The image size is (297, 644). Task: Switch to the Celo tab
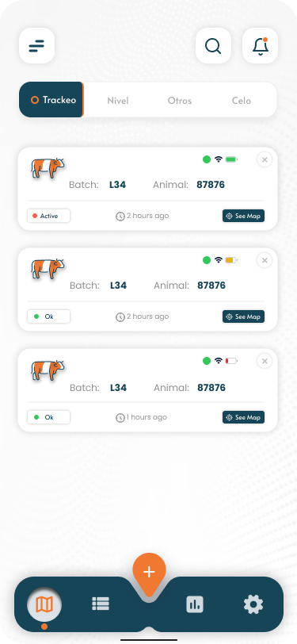[x=242, y=100]
